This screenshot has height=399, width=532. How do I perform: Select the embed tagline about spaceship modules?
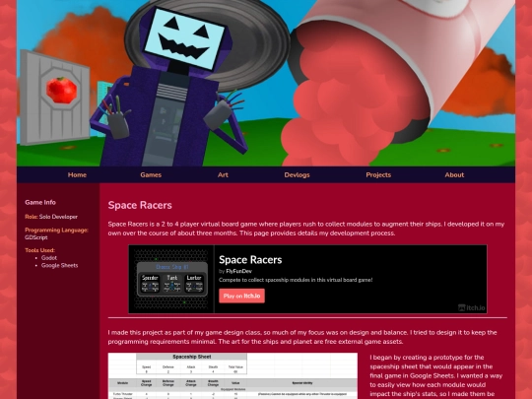pos(296,280)
